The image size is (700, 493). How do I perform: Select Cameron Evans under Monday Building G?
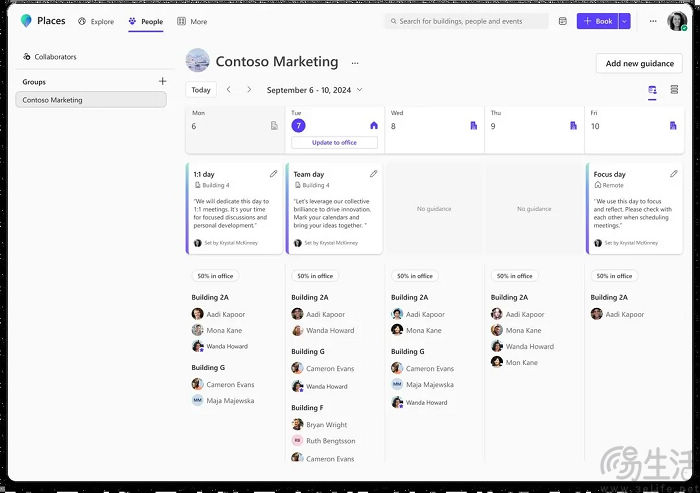pos(223,384)
